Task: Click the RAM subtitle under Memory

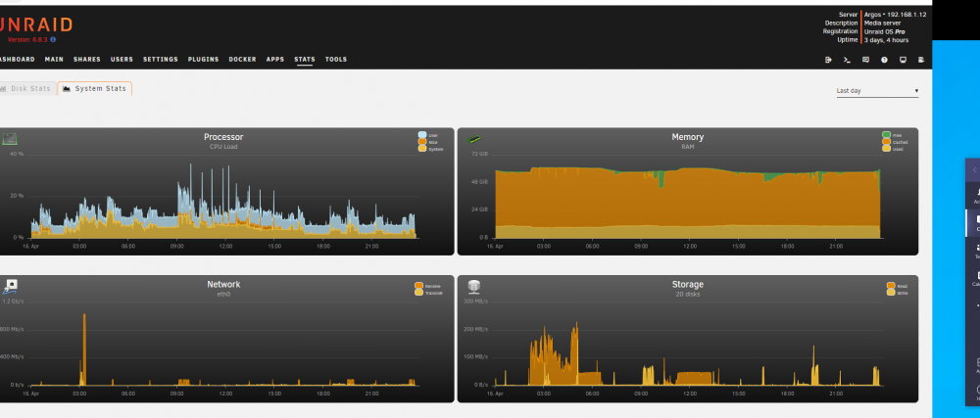Action: coord(688,147)
